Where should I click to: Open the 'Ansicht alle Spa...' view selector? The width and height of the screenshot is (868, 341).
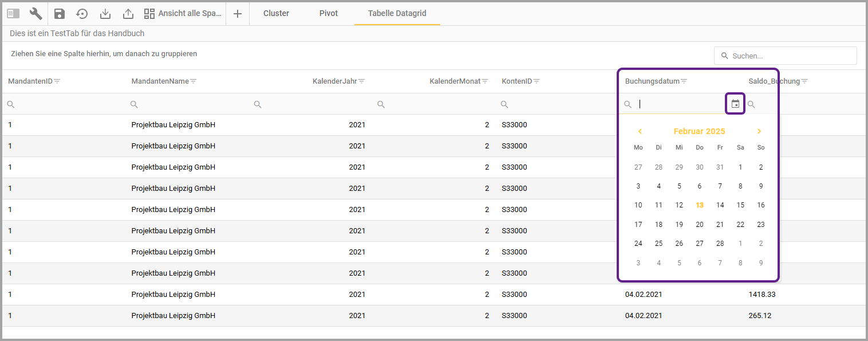(183, 14)
